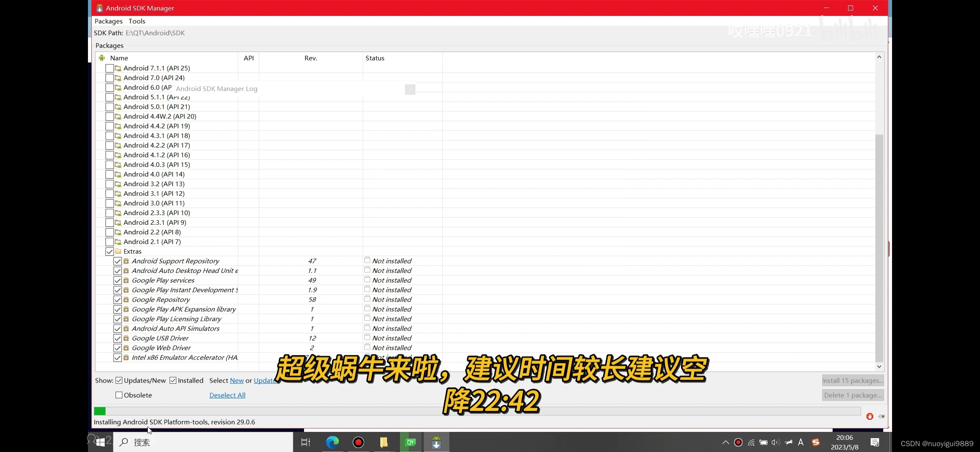This screenshot has height=452, width=980.
Task: Click the Select Updates link
Action: point(266,380)
